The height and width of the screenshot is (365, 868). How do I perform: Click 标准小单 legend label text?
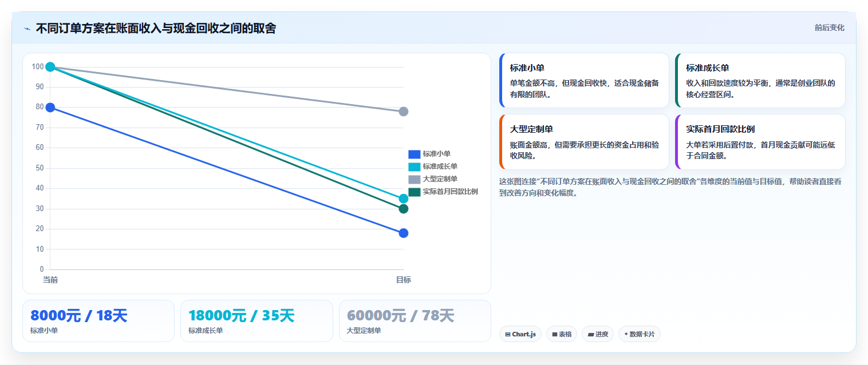pos(436,154)
